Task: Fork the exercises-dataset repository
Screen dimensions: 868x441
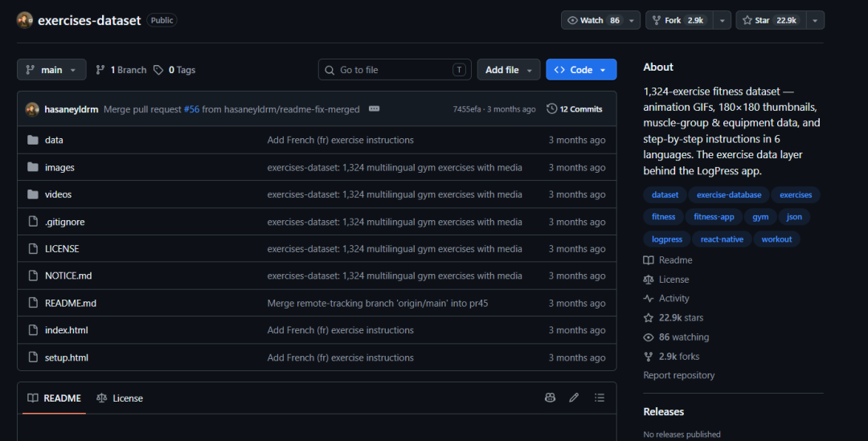Action: pyautogui.click(x=679, y=20)
